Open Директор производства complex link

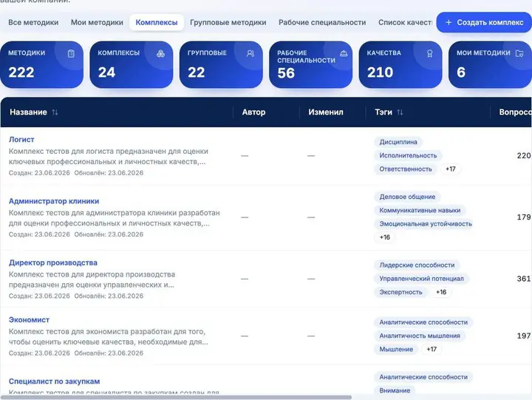tap(53, 262)
